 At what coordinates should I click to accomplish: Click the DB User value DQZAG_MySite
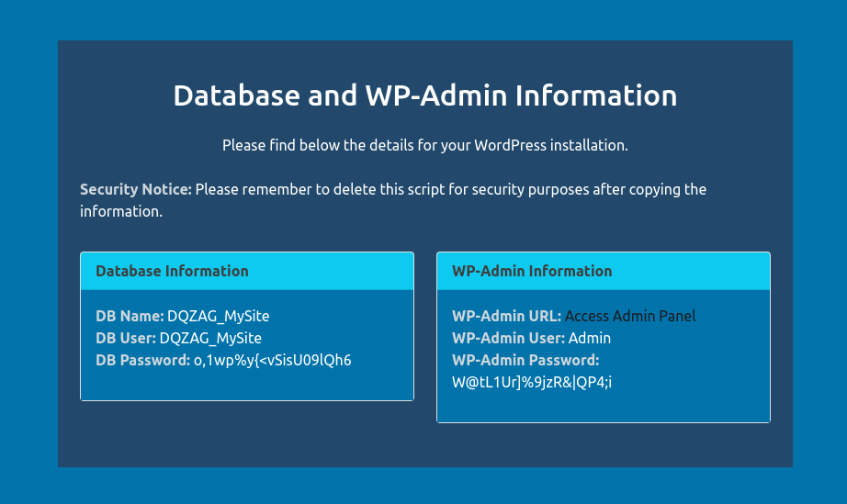(210, 339)
